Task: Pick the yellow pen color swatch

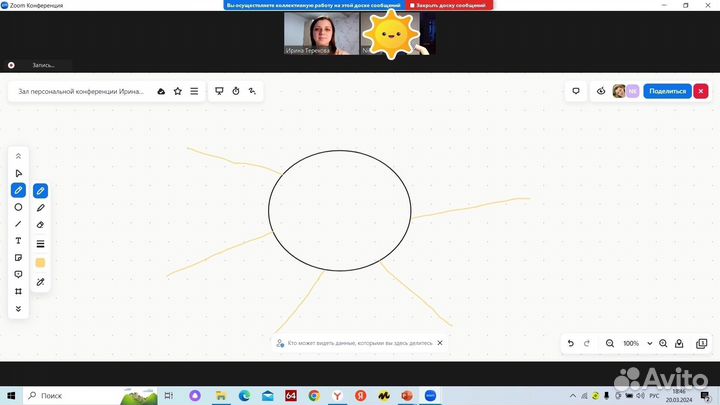Action: [41, 262]
